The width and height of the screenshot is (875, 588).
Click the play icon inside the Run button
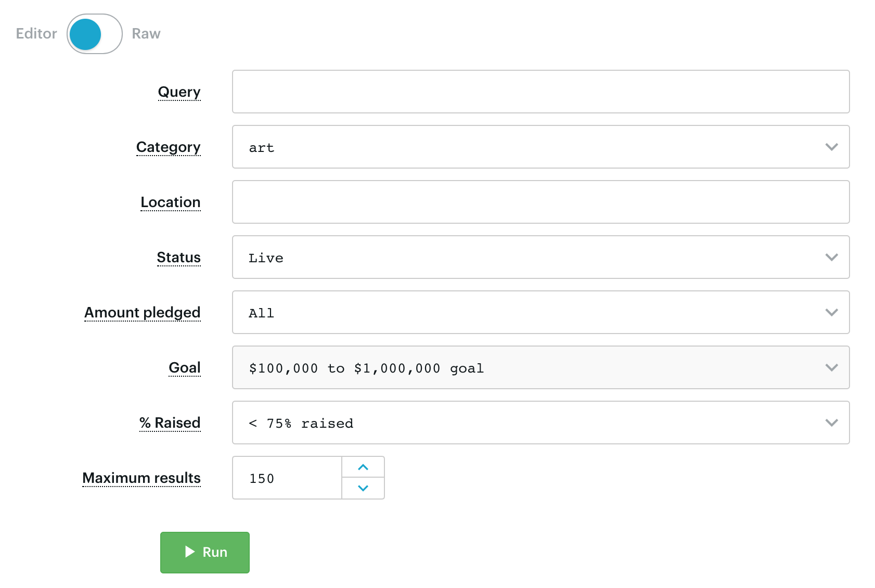tap(189, 552)
